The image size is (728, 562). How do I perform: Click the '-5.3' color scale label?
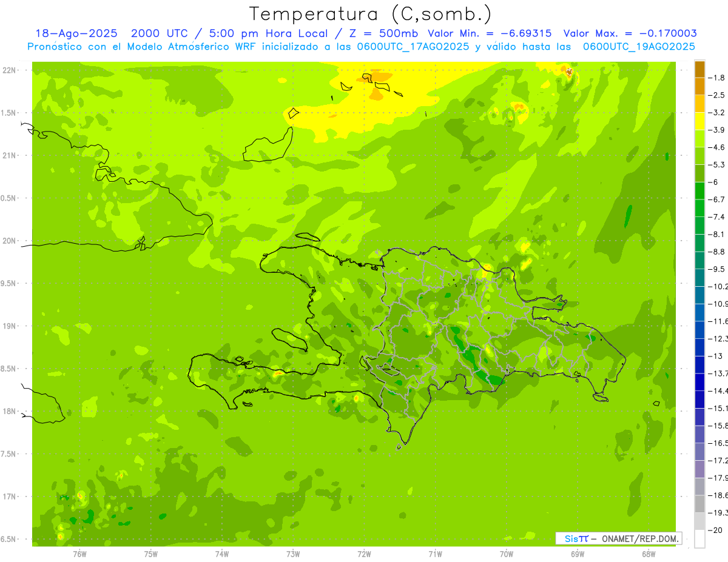[716, 164]
